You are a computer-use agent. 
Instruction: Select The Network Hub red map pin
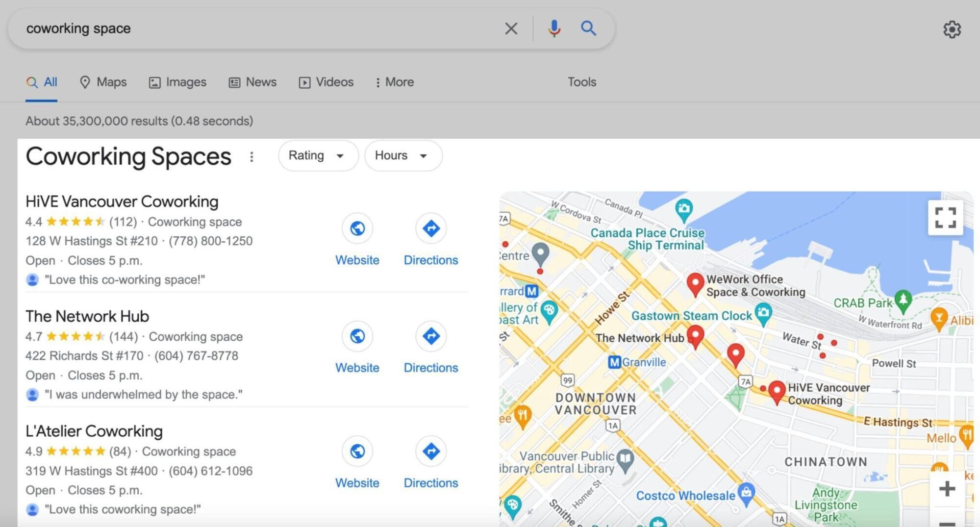[x=695, y=337]
